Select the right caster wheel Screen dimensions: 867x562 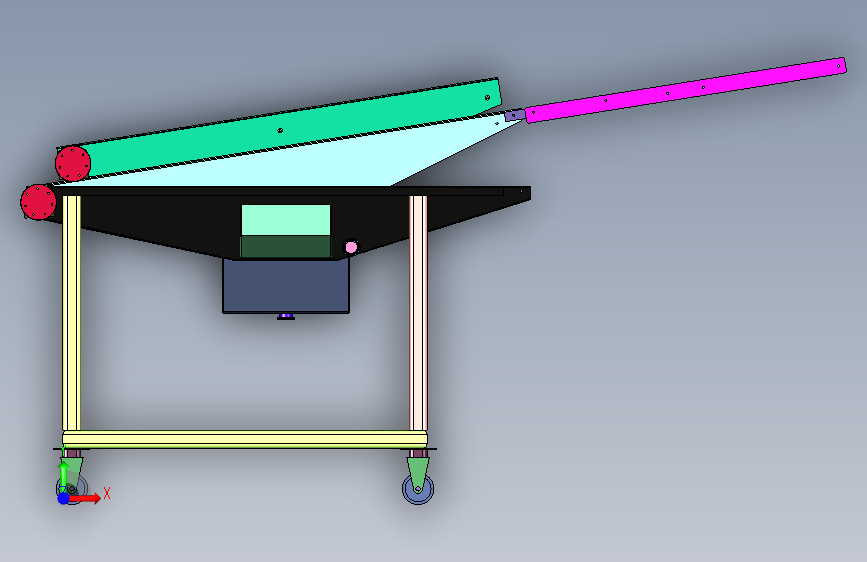[418, 489]
